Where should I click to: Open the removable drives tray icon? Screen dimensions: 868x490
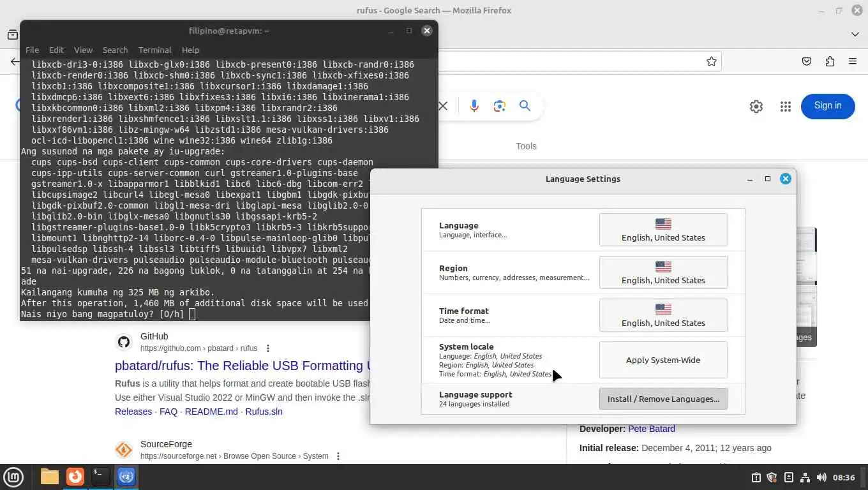pyautogui.click(x=789, y=477)
